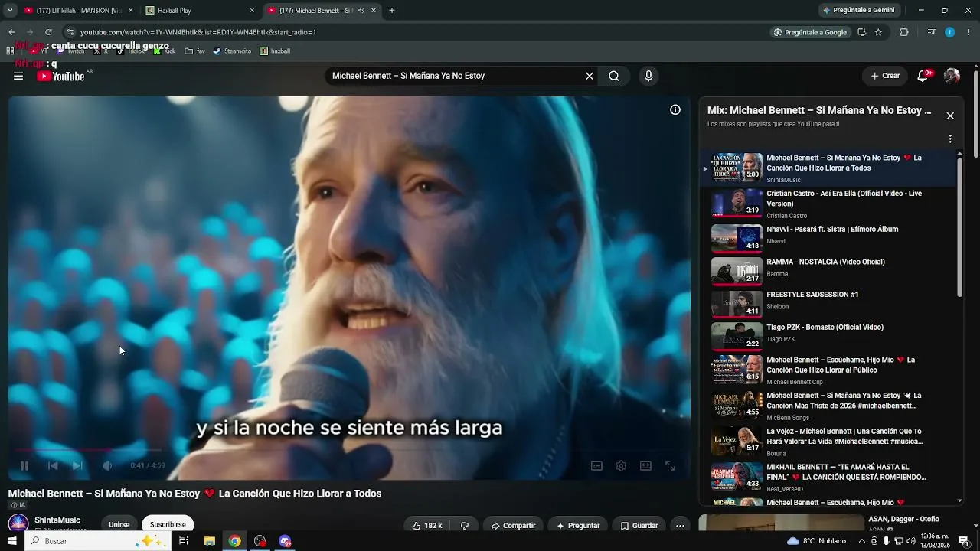
Task: Select Nhavvi - Pasará ft. Sistra video
Action: pyautogui.click(x=828, y=237)
